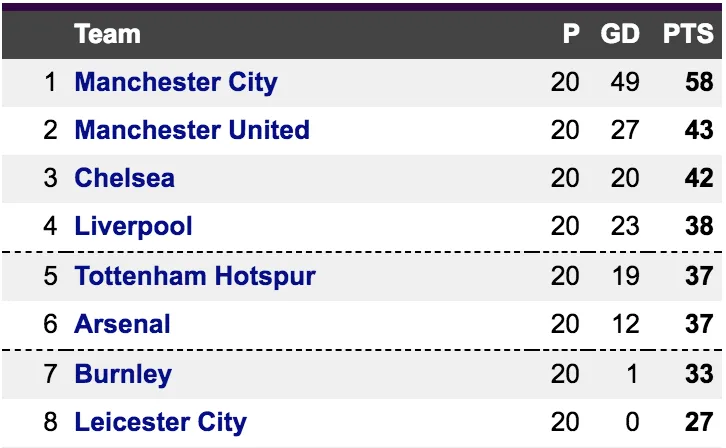Screen dimensions: 726x448
Task: Open the Manchester United team link
Action: (192, 130)
